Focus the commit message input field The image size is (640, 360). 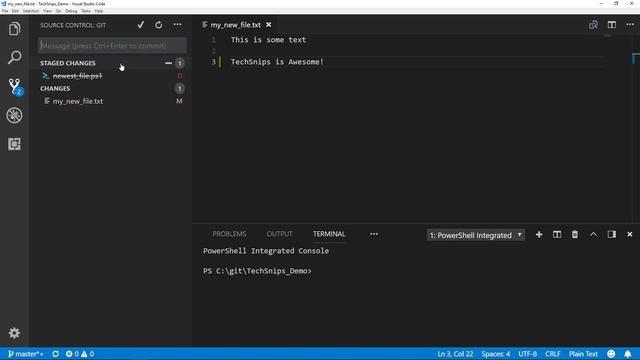tap(113, 46)
